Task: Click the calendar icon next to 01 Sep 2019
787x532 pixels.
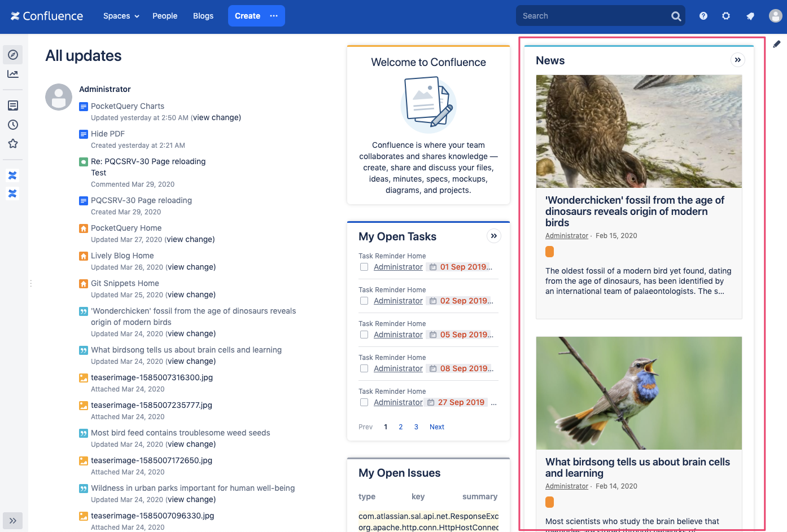Action: 433,267
